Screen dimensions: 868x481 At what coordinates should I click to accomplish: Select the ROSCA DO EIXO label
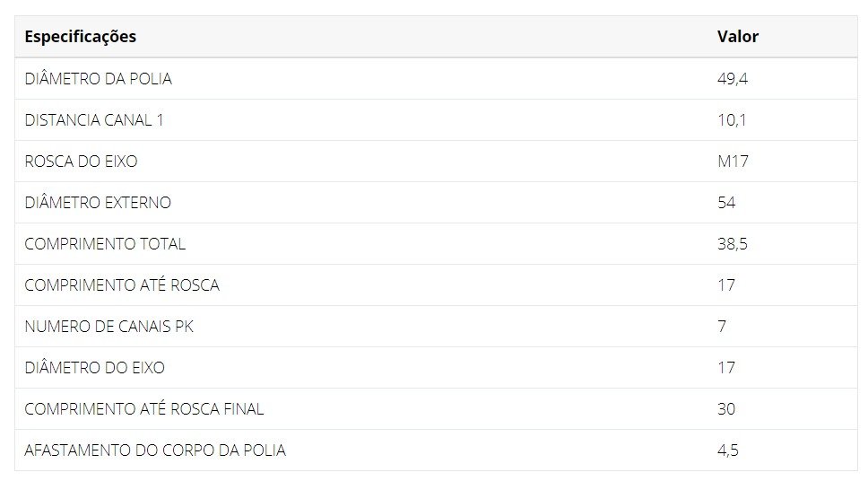click(81, 162)
